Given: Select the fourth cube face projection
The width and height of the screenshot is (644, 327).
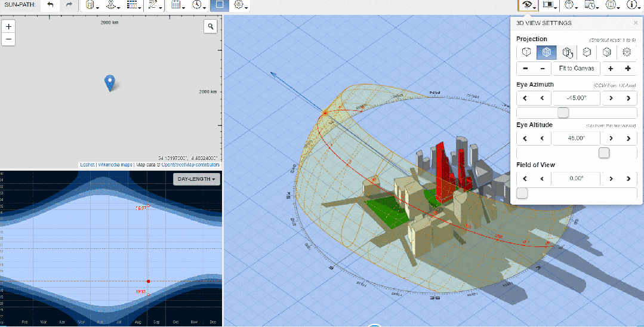Looking at the screenshot, I should (587, 52).
